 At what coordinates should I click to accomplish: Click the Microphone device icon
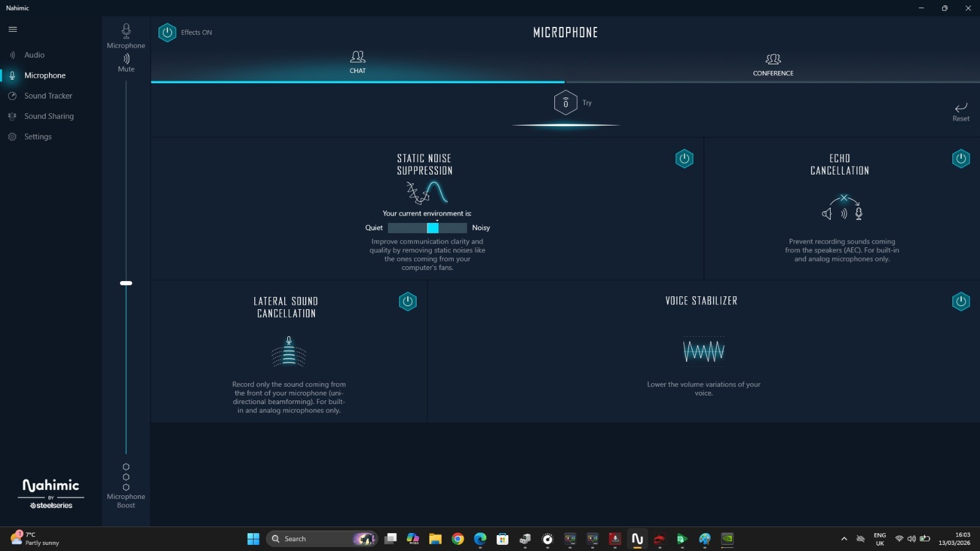[126, 31]
